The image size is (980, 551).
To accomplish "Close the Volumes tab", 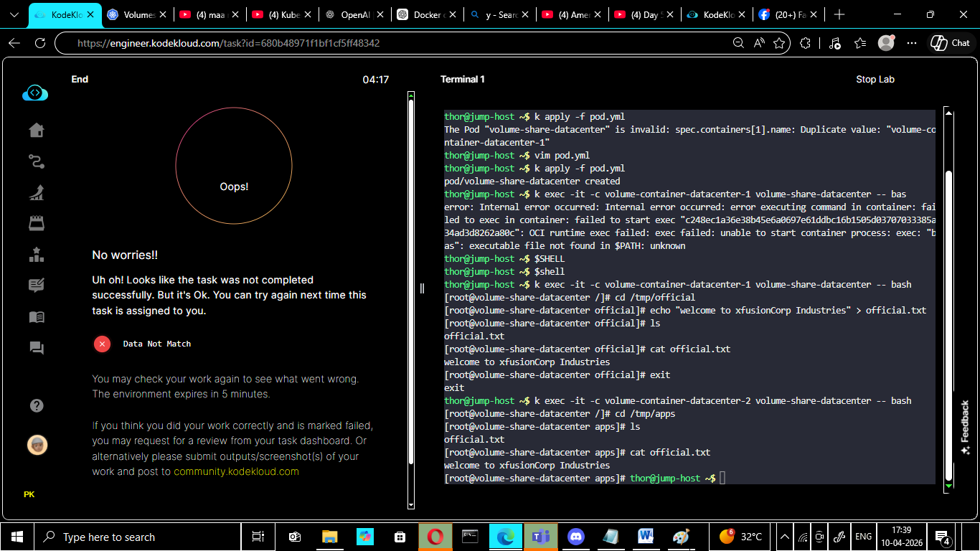I will click(164, 14).
